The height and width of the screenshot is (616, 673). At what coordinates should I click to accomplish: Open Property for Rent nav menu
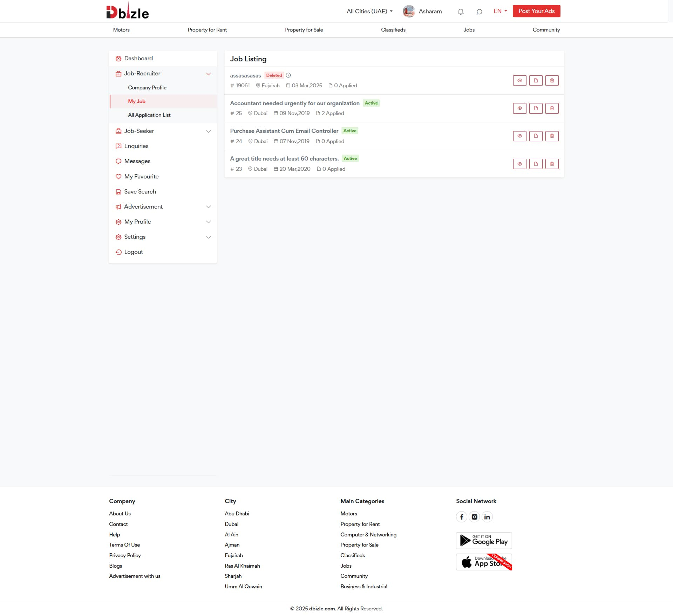(207, 30)
